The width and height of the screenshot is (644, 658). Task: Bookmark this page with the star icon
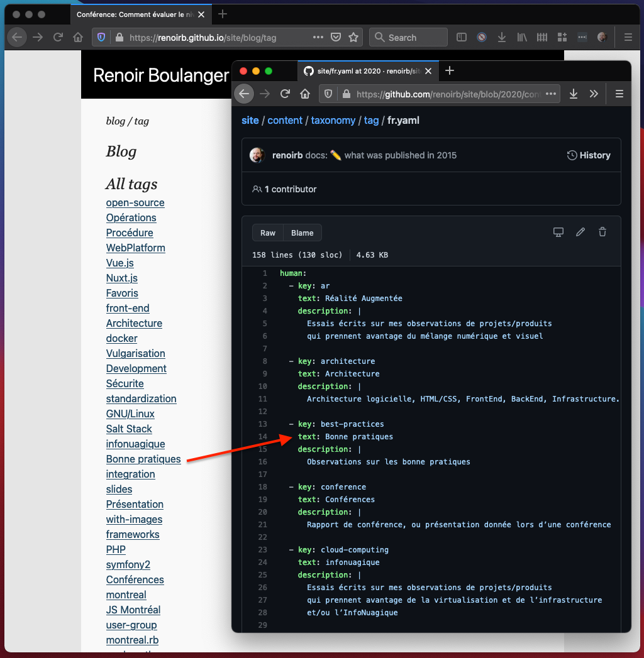coord(353,37)
